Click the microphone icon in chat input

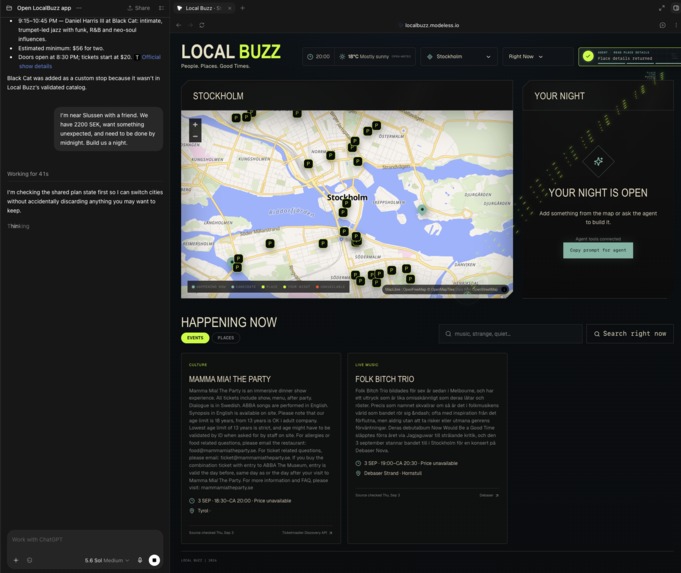(x=140, y=560)
